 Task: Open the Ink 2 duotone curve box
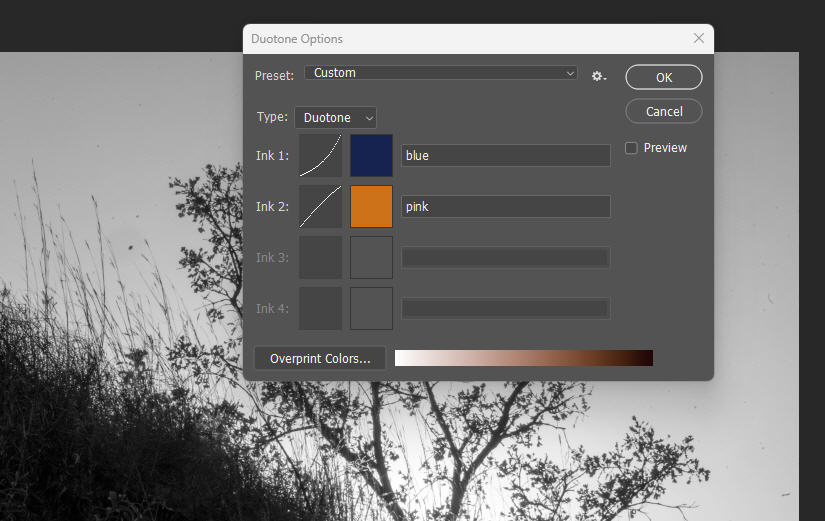320,206
